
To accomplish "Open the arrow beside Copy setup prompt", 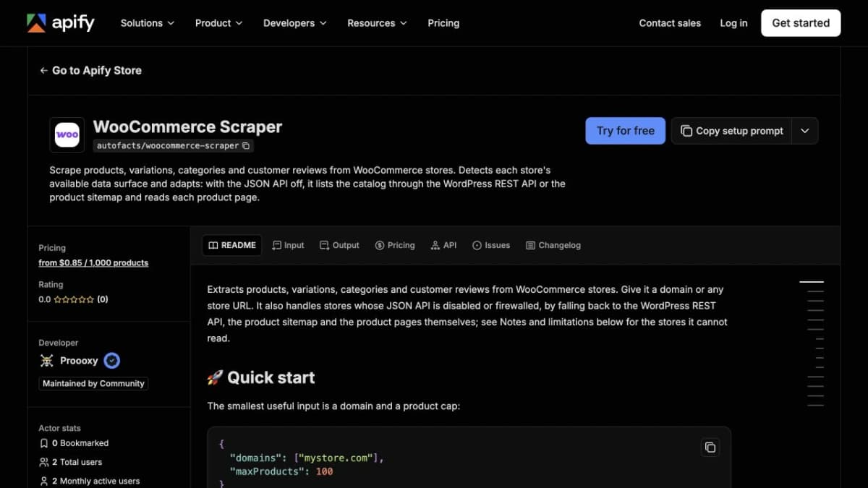I will [805, 131].
